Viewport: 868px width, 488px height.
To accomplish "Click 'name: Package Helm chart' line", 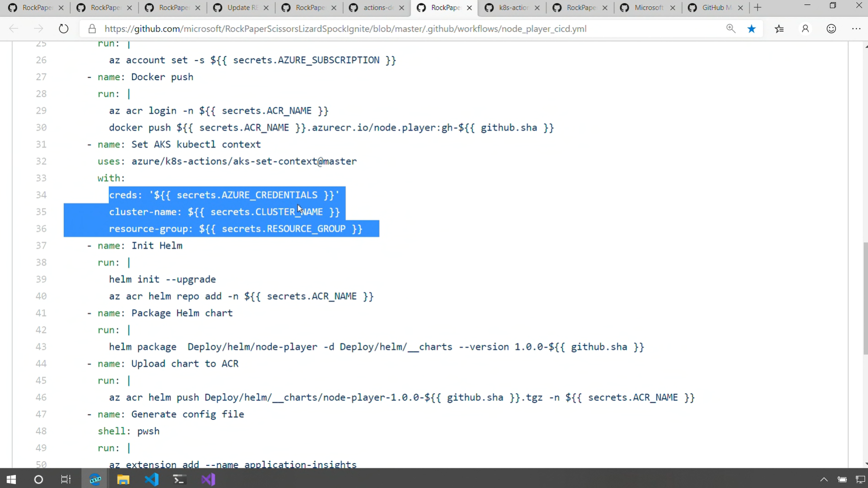I will 160,313.
